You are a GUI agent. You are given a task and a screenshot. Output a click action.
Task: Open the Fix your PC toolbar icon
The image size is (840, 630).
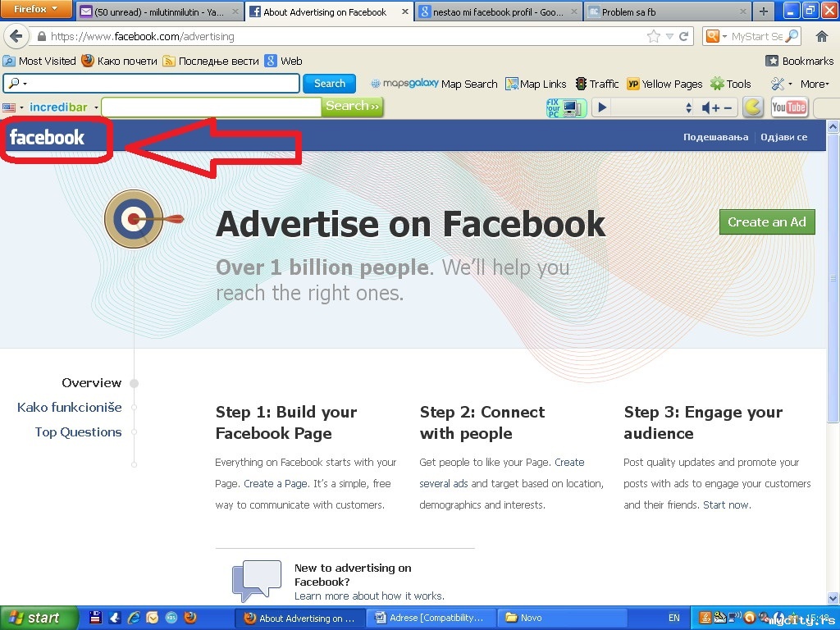click(566, 107)
